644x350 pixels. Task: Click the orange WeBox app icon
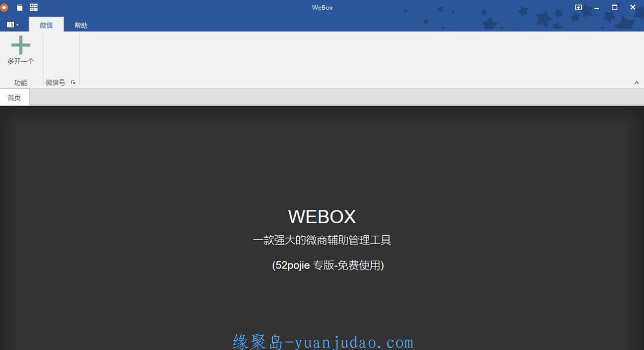pos(4,7)
